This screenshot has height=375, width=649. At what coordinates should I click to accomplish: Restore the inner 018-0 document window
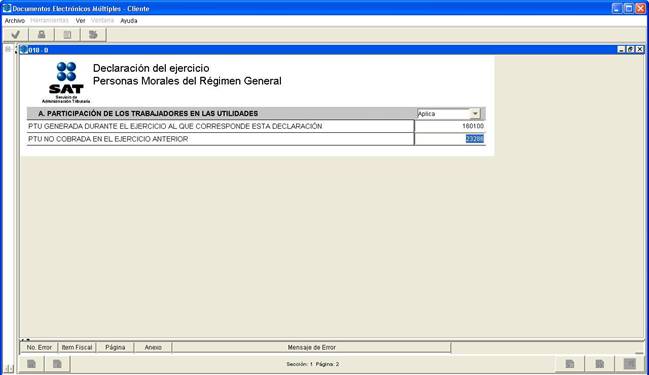tap(630, 49)
